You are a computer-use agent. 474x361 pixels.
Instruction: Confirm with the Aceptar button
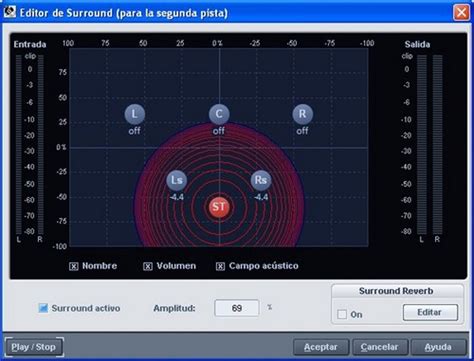(x=321, y=347)
